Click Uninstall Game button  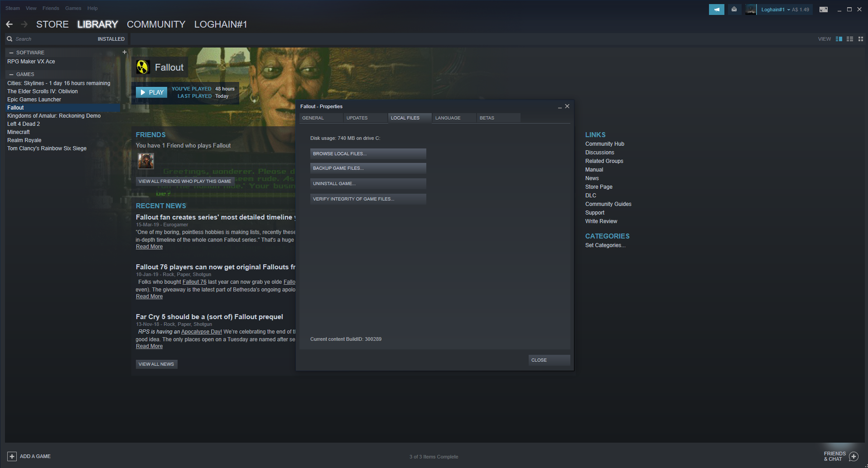(x=368, y=184)
